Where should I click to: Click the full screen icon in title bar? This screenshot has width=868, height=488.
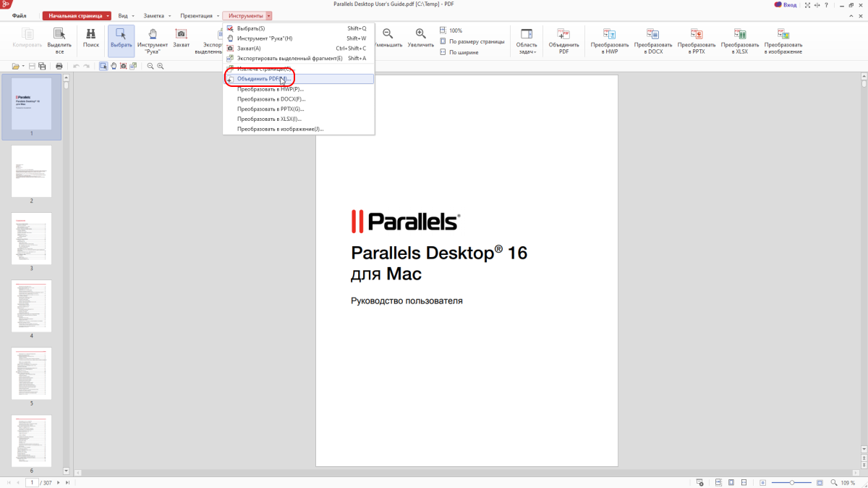[x=806, y=5]
